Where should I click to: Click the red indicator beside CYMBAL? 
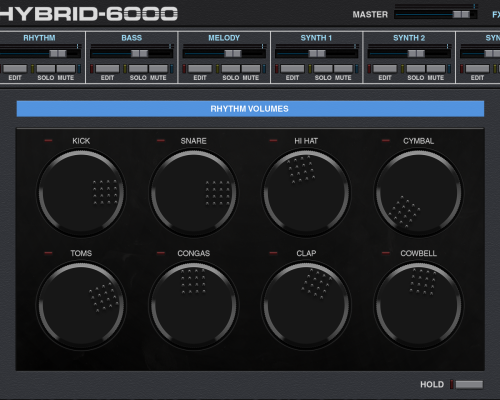point(386,141)
